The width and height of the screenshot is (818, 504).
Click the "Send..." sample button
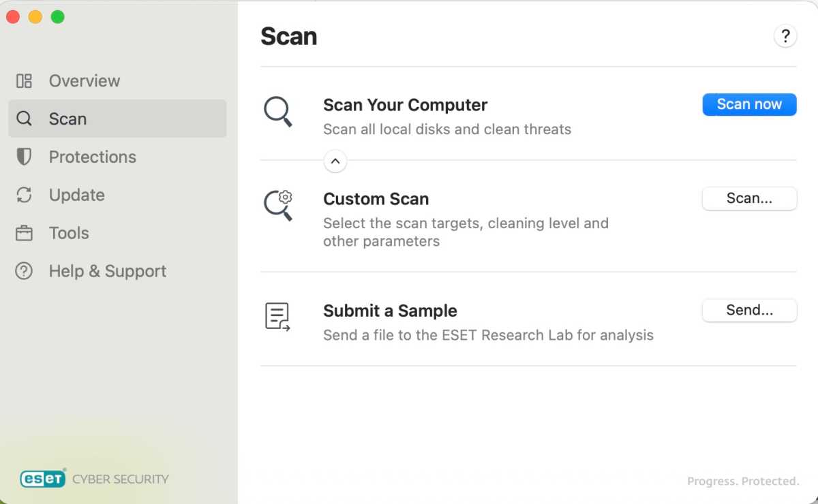click(x=749, y=311)
